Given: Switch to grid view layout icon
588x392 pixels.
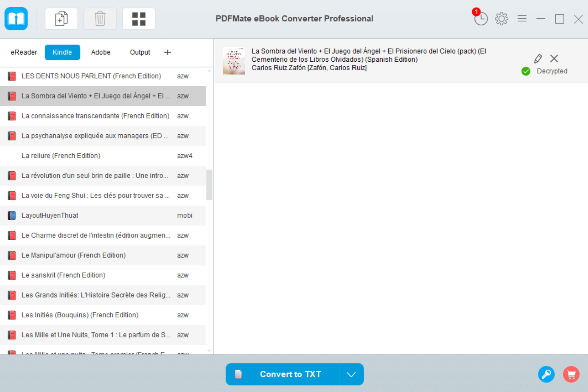Looking at the screenshot, I should click(x=139, y=19).
